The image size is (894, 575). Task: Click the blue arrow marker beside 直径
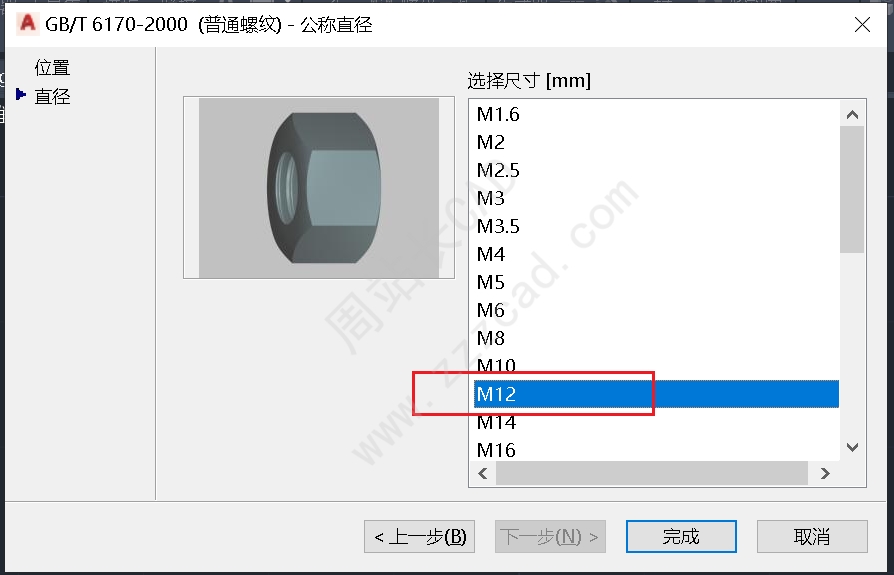point(21,94)
